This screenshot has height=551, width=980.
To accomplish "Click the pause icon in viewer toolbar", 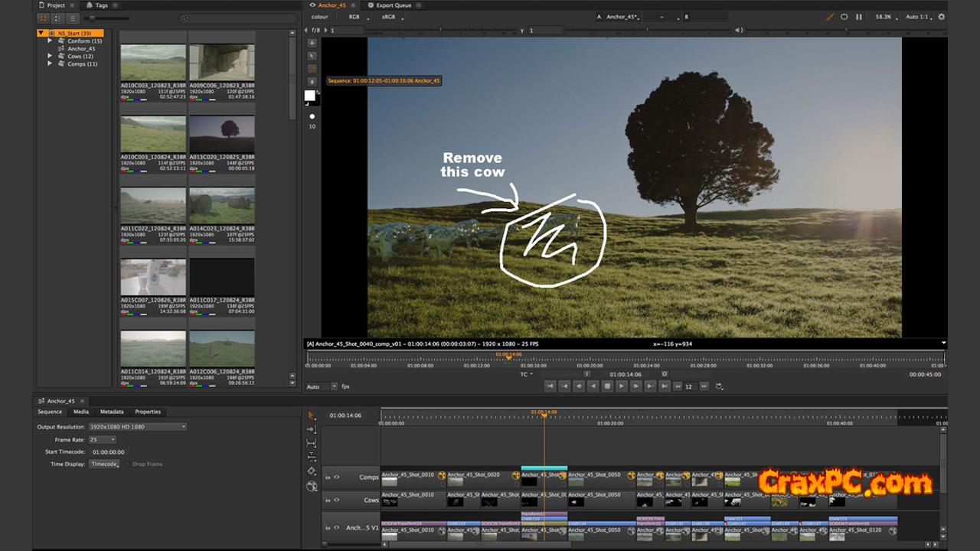I will (858, 17).
